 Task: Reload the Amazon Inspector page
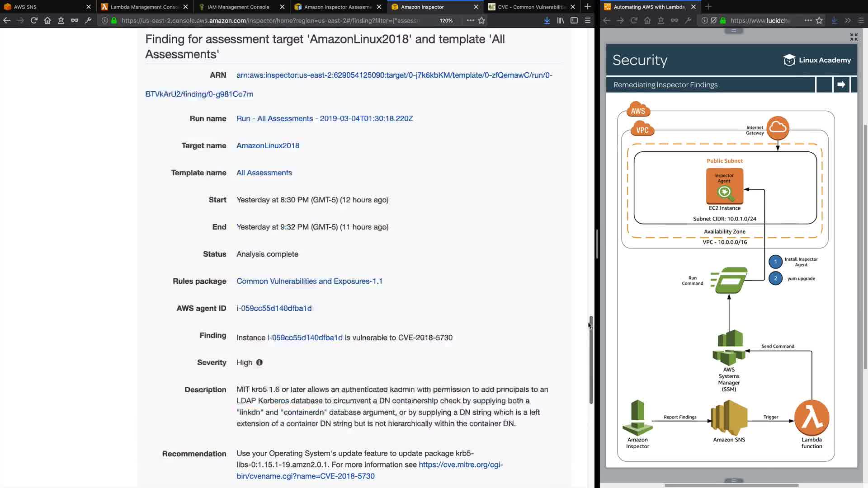34,20
